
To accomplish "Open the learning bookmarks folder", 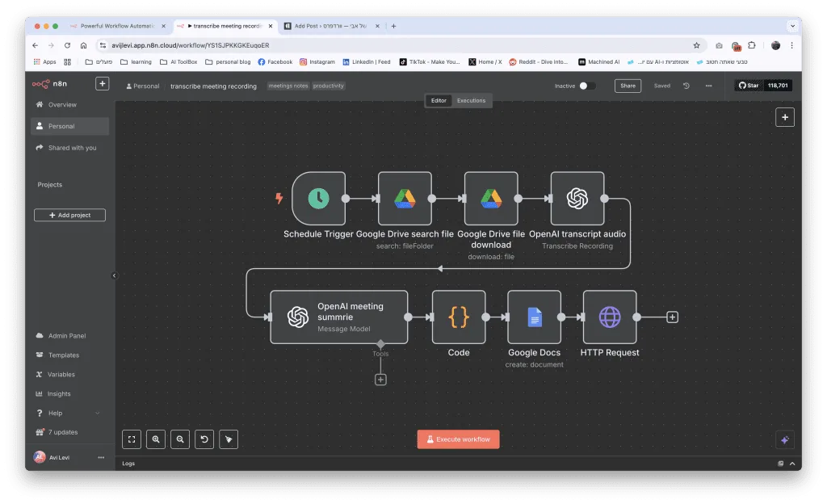I will (x=136, y=61).
